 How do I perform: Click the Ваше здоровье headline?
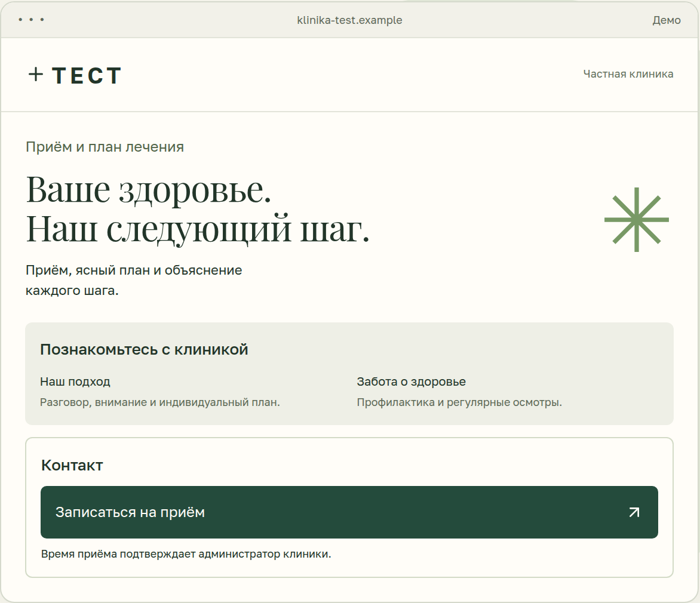[x=149, y=190]
